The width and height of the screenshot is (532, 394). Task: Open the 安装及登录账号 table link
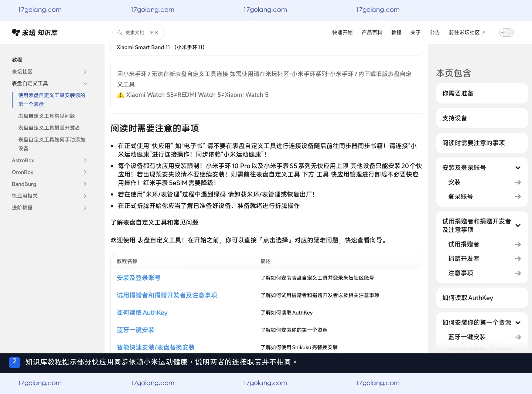[x=139, y=278]
